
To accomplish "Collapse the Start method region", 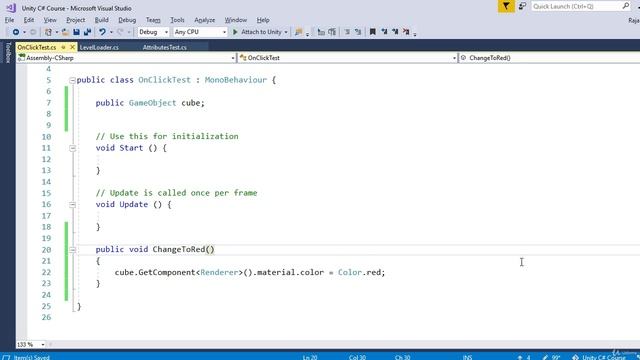I will (x=72, y=148).
